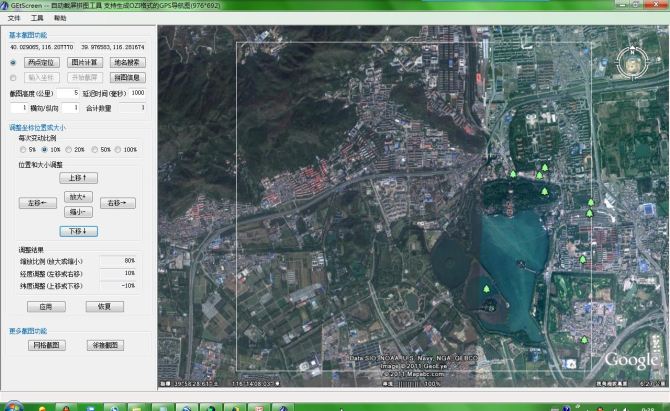Click the second coordinate pair starting with 39.97

113,47
